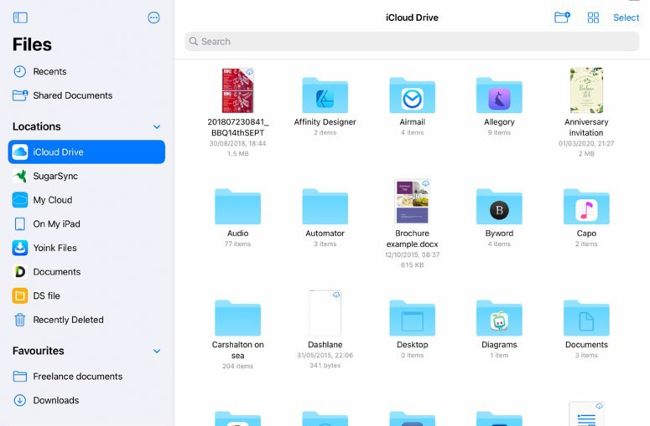Tap the Select button

[x=626, y=17]
